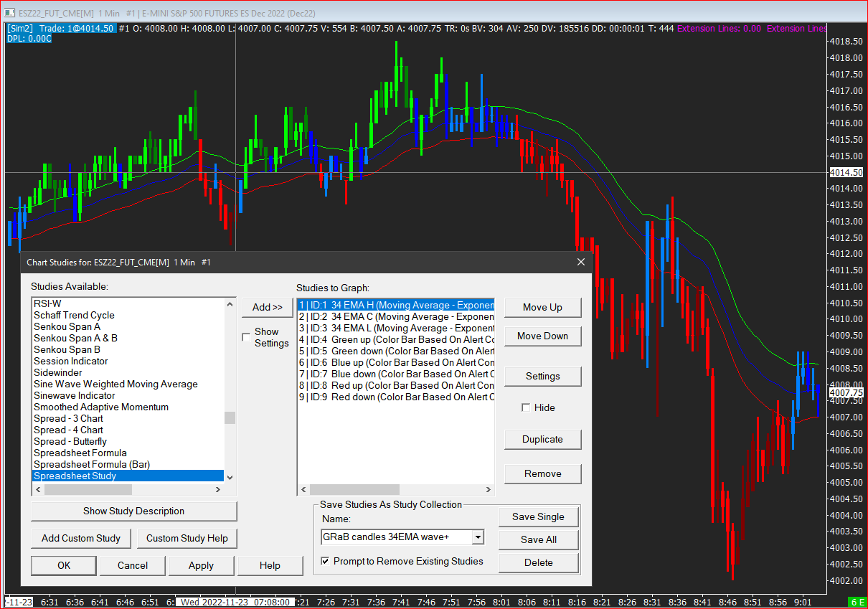
Task: Click the Move Down button
Action: coord(542,336)
